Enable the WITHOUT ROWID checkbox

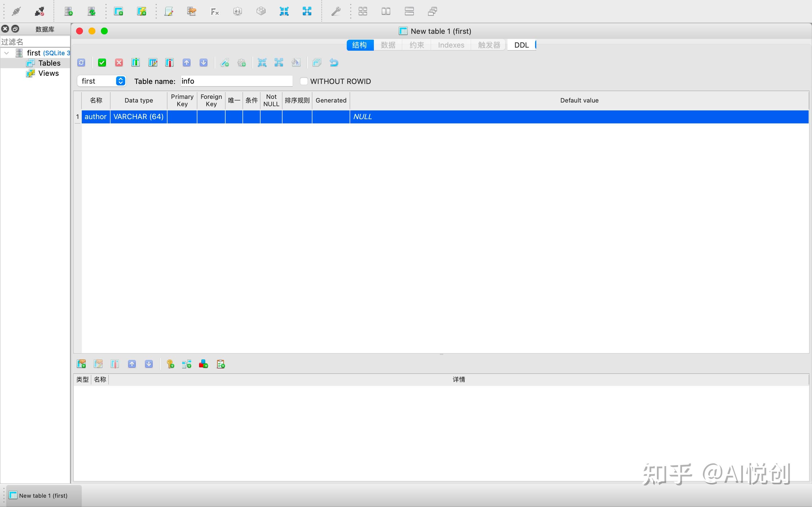click(304, 81)
